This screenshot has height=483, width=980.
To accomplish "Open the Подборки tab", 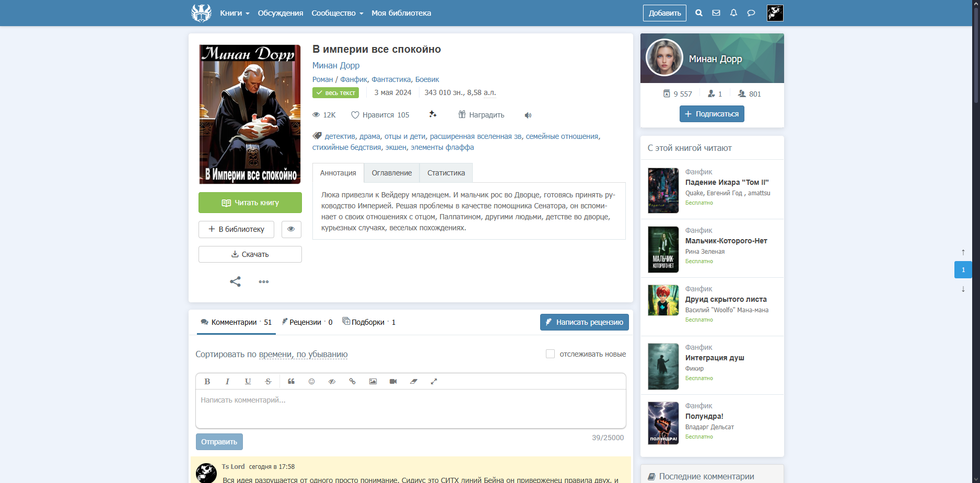I will (x=369, y=322).
